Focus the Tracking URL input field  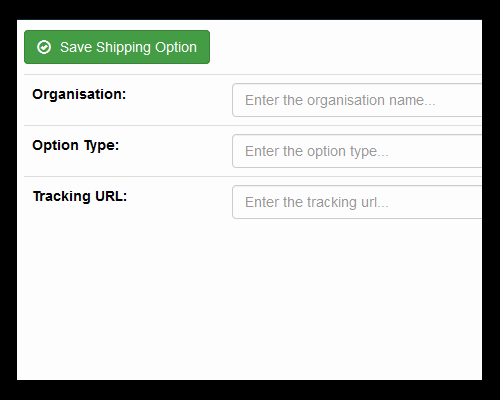click(357, 202)
